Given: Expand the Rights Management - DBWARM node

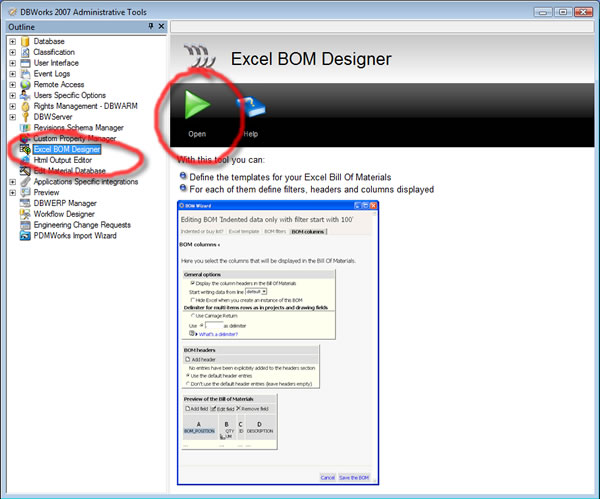Looking at the screenshot, I should click(x=13, y=106).
